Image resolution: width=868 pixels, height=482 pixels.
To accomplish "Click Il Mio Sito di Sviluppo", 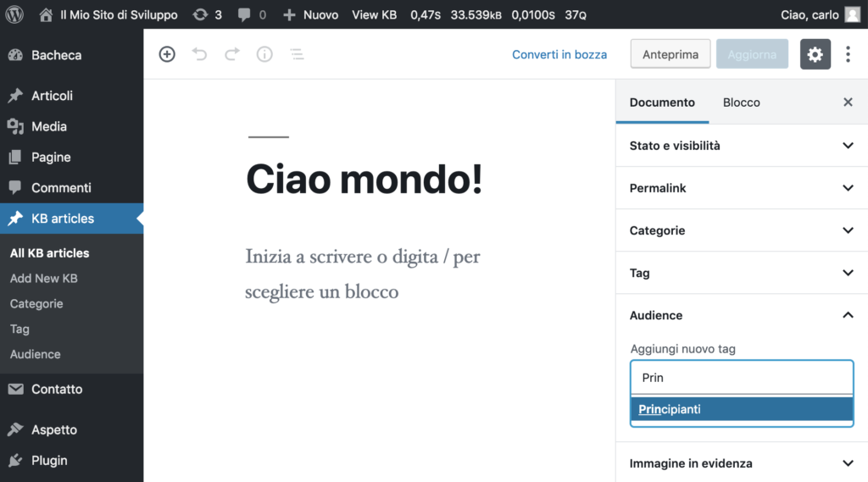I will 119,15.
